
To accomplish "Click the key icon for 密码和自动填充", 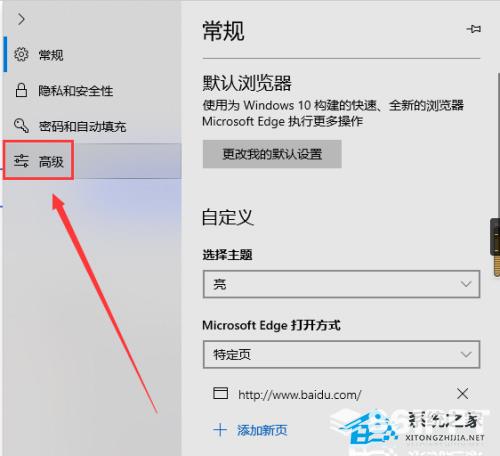I will click(x=21, y=126).
